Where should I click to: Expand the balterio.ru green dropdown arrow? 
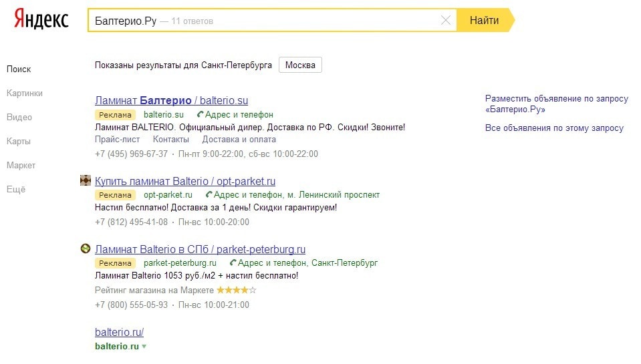144,347
